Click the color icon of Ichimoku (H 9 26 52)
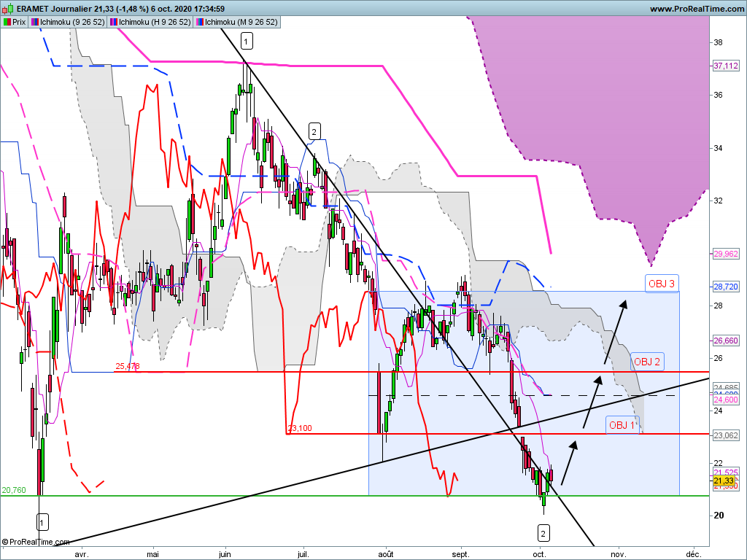 pyautogui.click(x=113, y=22)
